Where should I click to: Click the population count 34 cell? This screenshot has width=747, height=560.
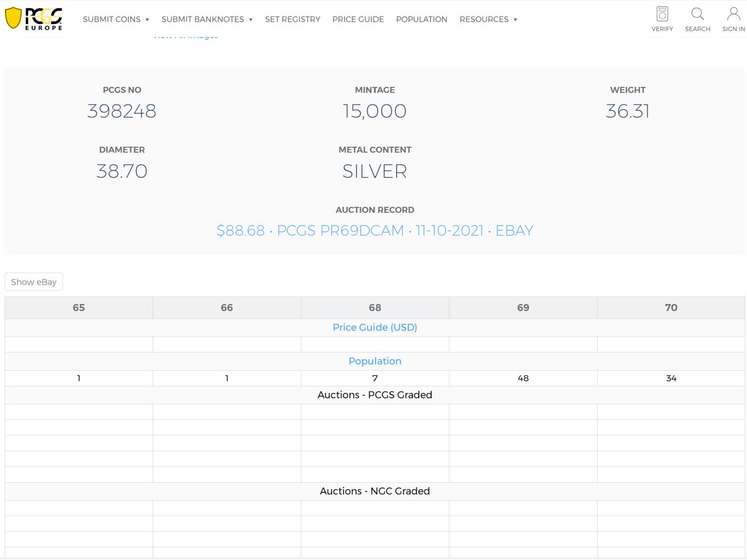point(671,378)
